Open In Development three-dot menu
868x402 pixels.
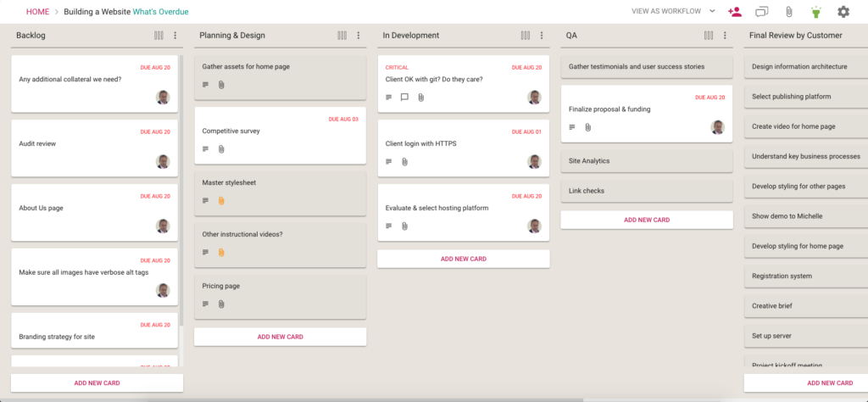point(542,36)
